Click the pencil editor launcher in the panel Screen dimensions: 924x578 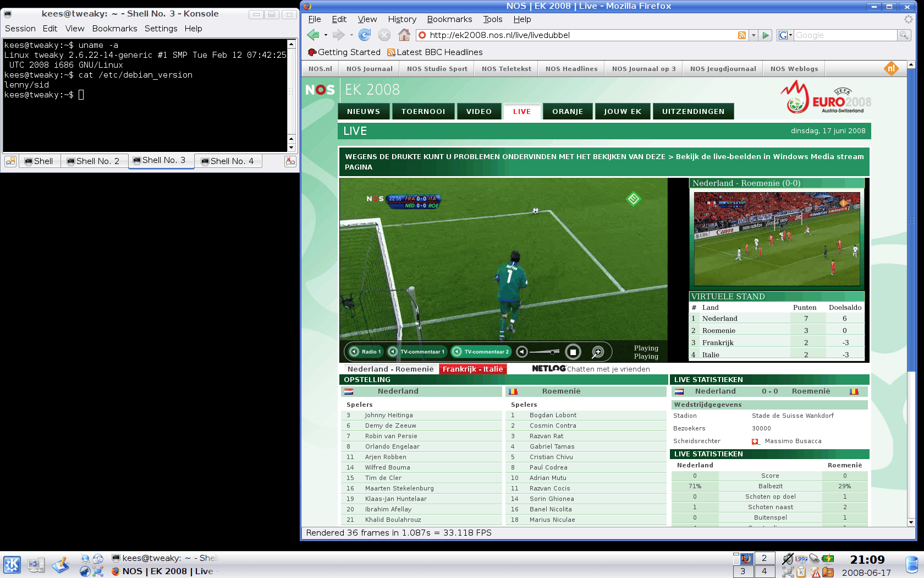(x=61, y=565)
